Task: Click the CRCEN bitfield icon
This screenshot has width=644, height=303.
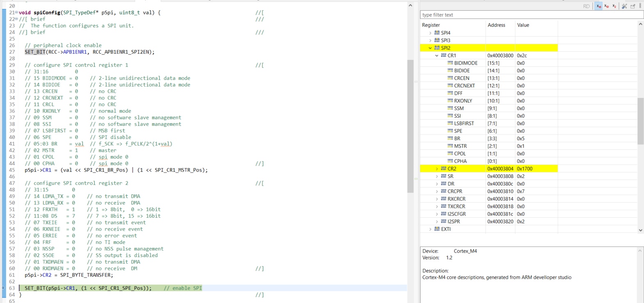Action: (450, 78)
